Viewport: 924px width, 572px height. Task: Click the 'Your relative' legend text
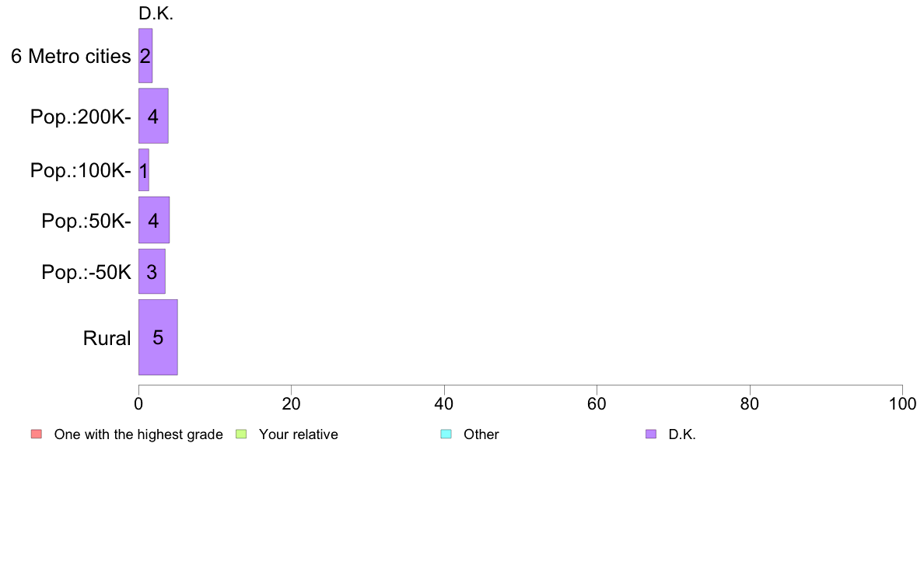click(x=298, y=434)
